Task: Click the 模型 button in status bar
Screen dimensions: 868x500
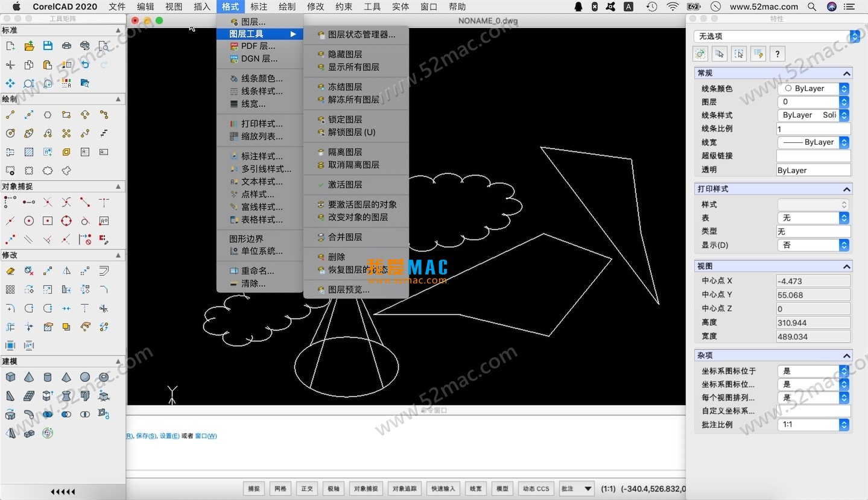Action: (502, 489)
